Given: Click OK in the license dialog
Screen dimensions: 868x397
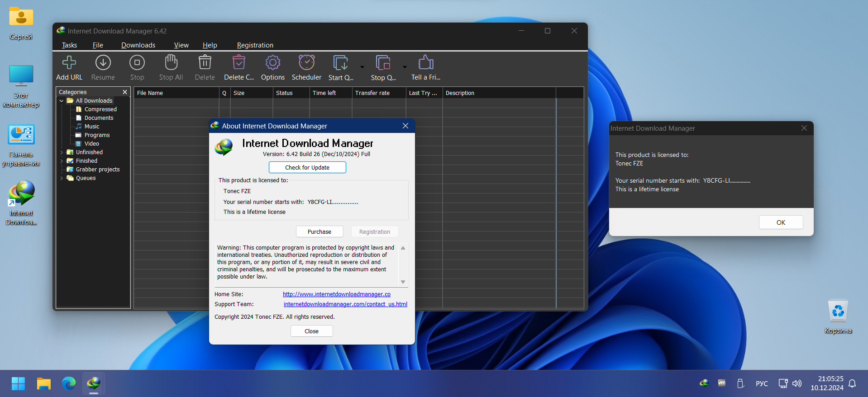Looking at the screenshot, I should pos(781,222).
